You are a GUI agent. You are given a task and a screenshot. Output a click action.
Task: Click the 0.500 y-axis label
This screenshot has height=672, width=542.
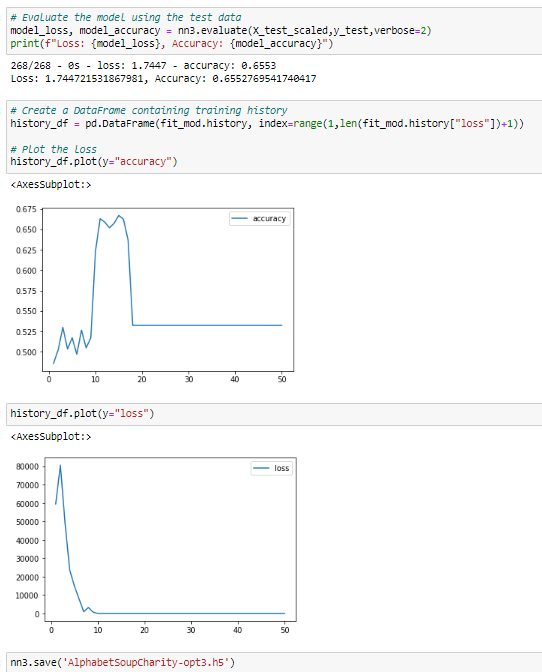tap(26, 352)
